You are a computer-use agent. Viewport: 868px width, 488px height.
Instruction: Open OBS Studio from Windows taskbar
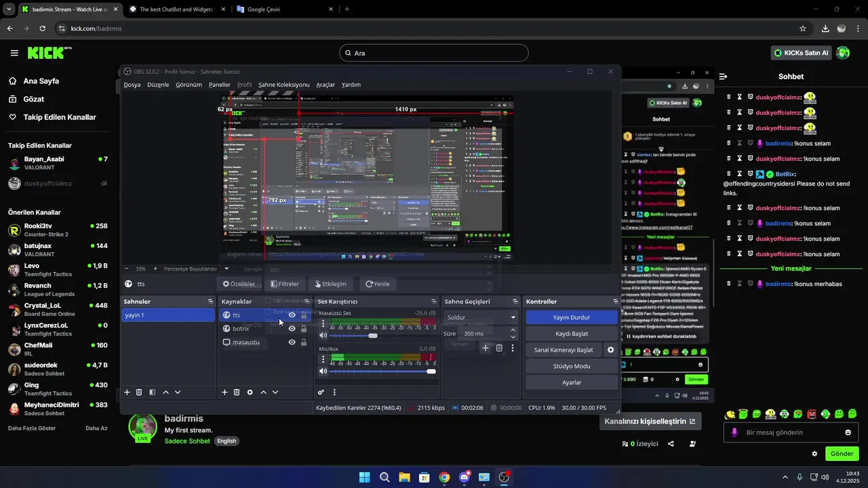504,477
